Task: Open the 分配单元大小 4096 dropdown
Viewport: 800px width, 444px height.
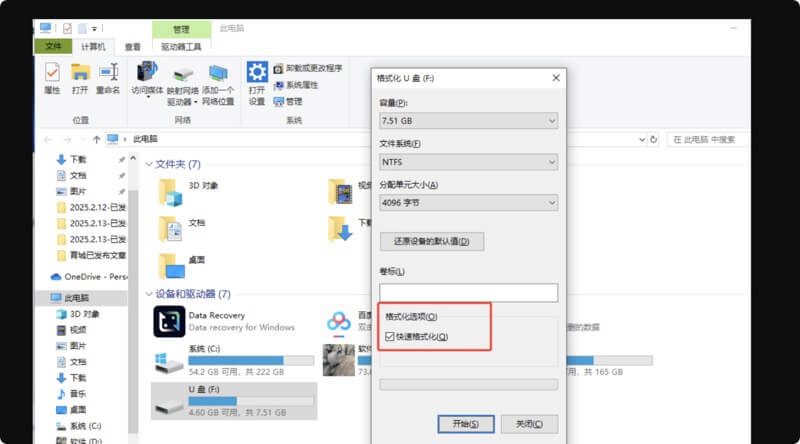Action: [468, 203]
